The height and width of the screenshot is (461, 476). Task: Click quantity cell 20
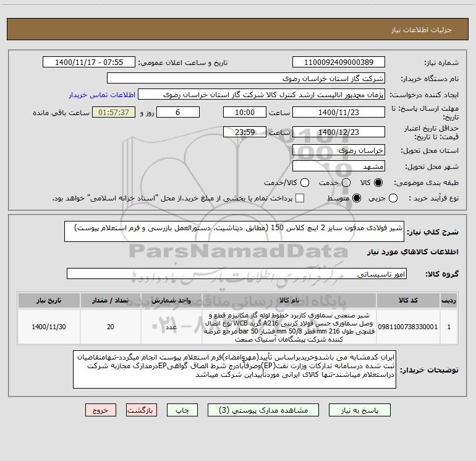click(x=111, y=327)
